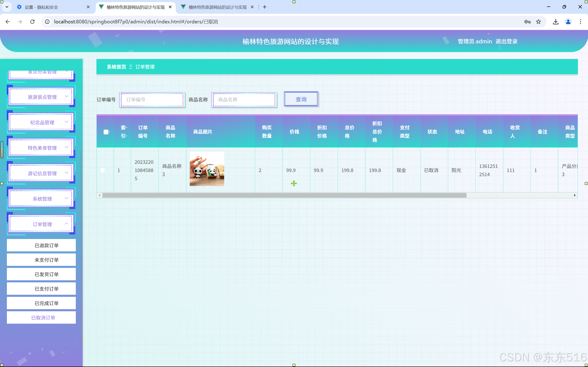Click the site information icon
The width and height of the screenshot is (588, 367).
pos(47,22)
